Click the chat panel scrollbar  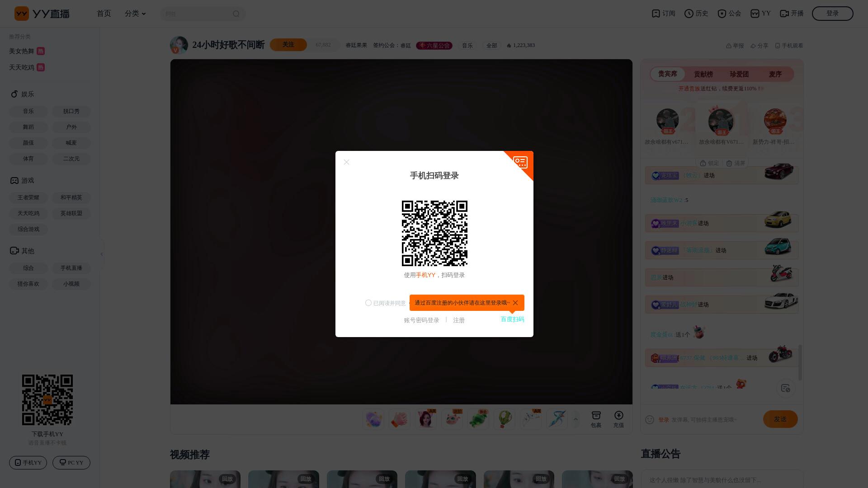tap(800, 362)
